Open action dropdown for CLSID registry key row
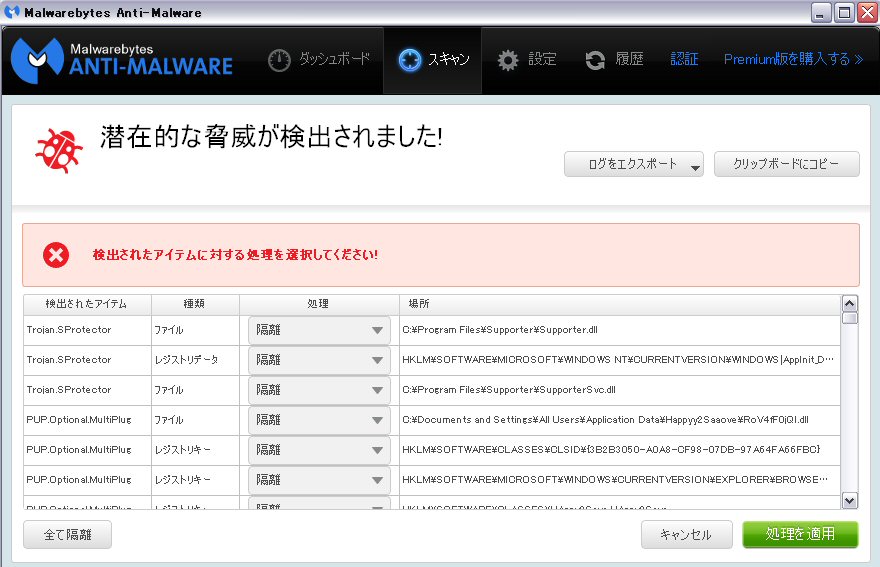This screenshot has width=880, height=567. [319, 450]
